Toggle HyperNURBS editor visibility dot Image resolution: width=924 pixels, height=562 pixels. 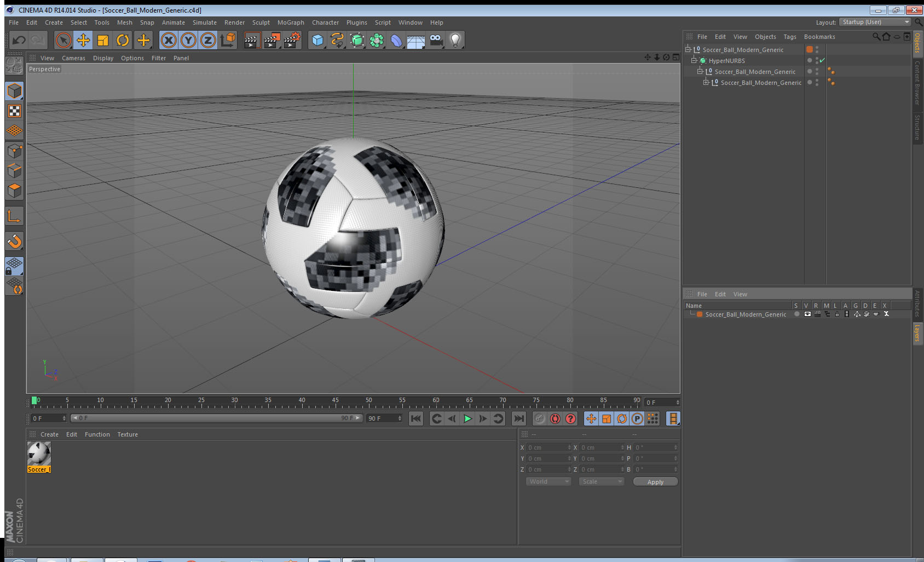coord(817,58)
